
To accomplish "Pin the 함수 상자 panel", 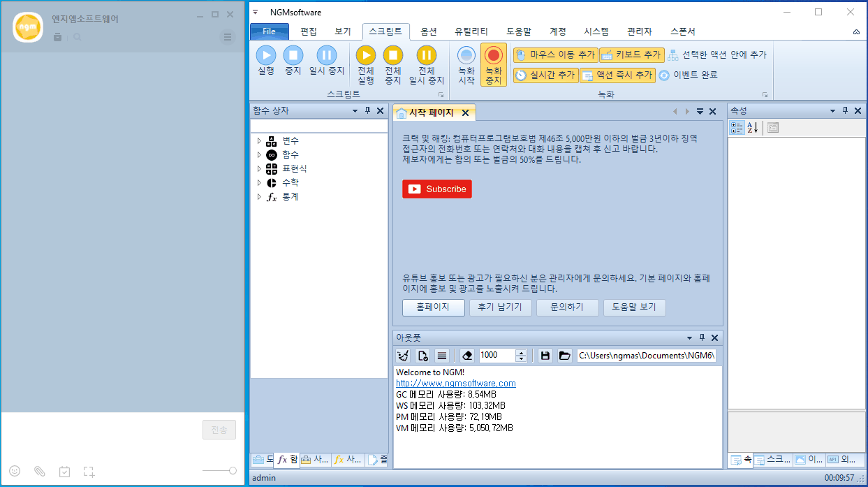I will pyautogui.click(x=367, y=110).
